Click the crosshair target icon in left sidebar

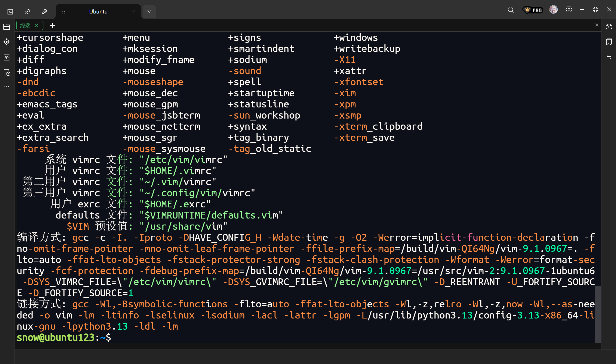coord(7,42)
